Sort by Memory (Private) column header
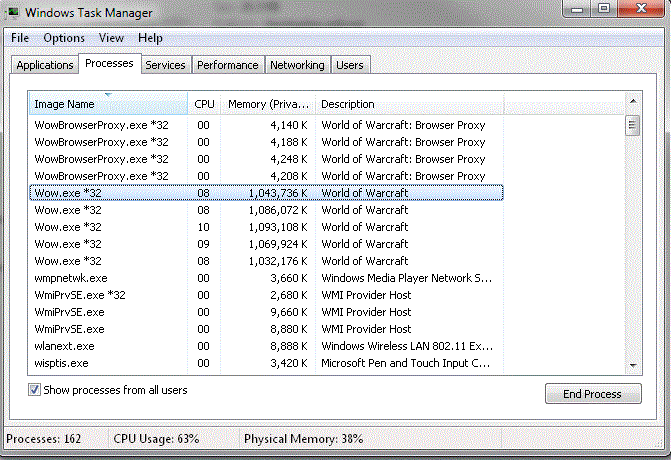 click(268, 104)
